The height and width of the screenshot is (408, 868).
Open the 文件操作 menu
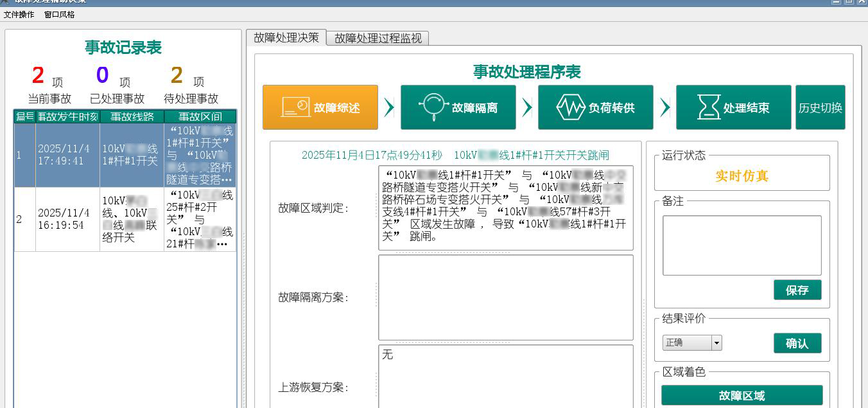click(19, 14)
